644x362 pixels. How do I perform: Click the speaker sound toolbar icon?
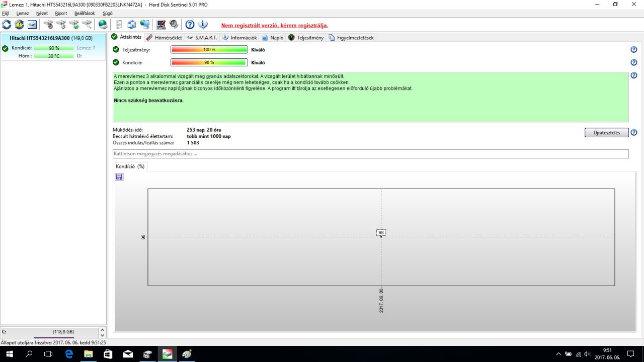[174, 24]
